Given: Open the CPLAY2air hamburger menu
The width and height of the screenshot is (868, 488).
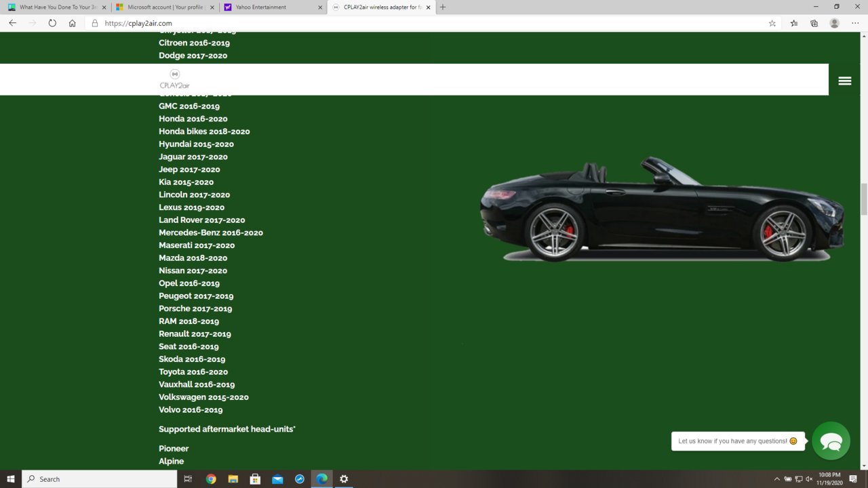Looking at the screenshot, I should (x=845, y=81).
